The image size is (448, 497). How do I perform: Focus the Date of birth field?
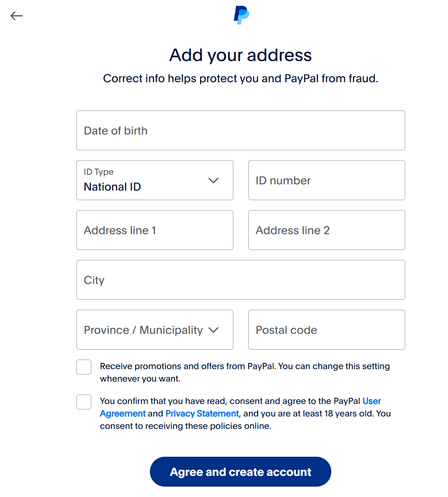[x=240, y=130]
